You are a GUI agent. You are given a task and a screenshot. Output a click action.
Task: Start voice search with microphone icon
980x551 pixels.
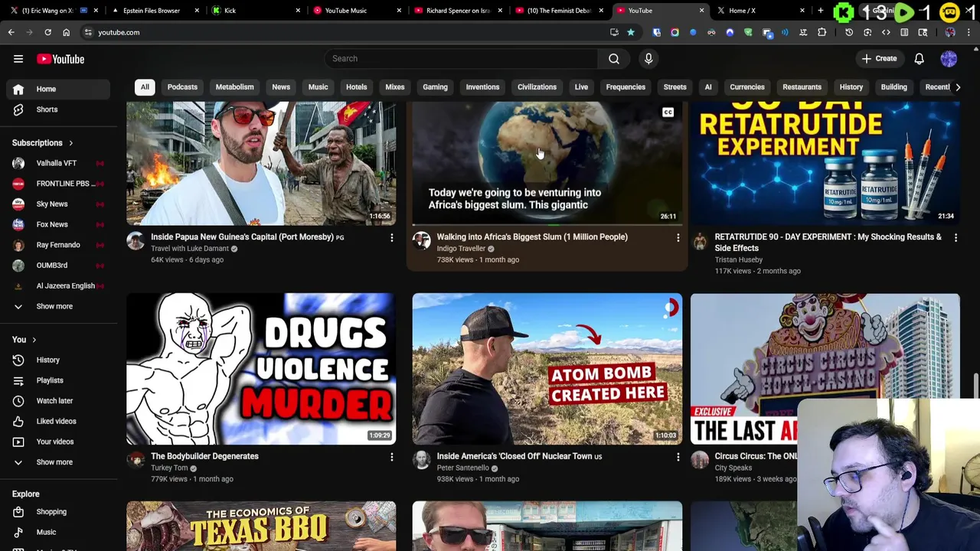(648, 59)
